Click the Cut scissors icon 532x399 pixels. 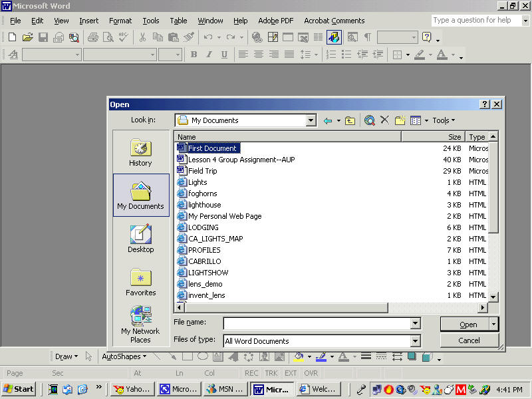click(x=142, y=37)
